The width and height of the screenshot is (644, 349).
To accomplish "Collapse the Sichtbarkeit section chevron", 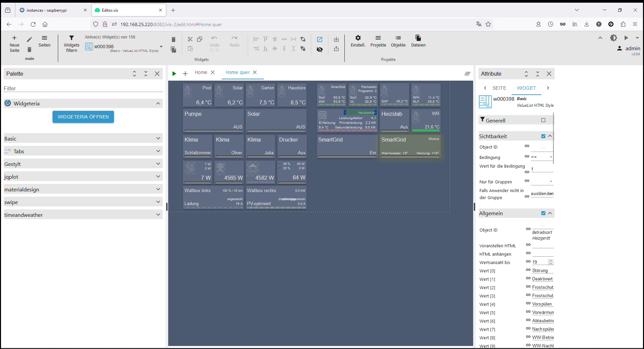I will click(x=550, y=136).
